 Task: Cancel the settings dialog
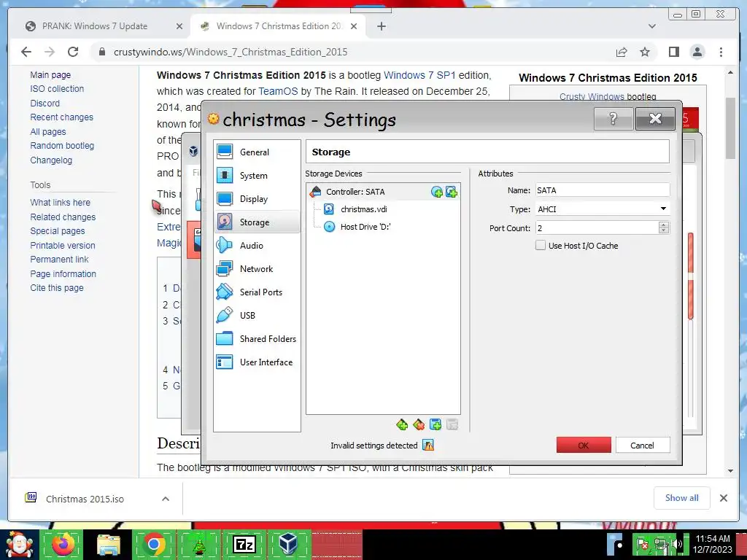(643, 446)
